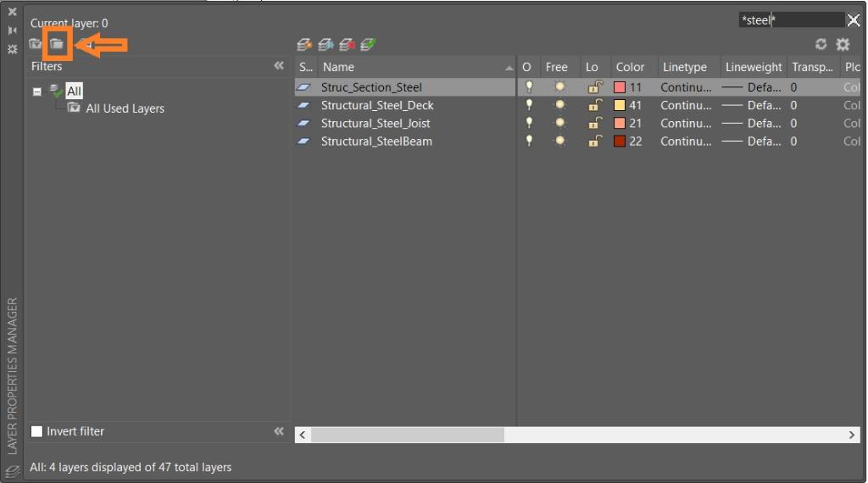This screenshot has height=483, width=868.
Task: Click status icon of Structural_Steel_Joist layer
Action: coord(303,123)
